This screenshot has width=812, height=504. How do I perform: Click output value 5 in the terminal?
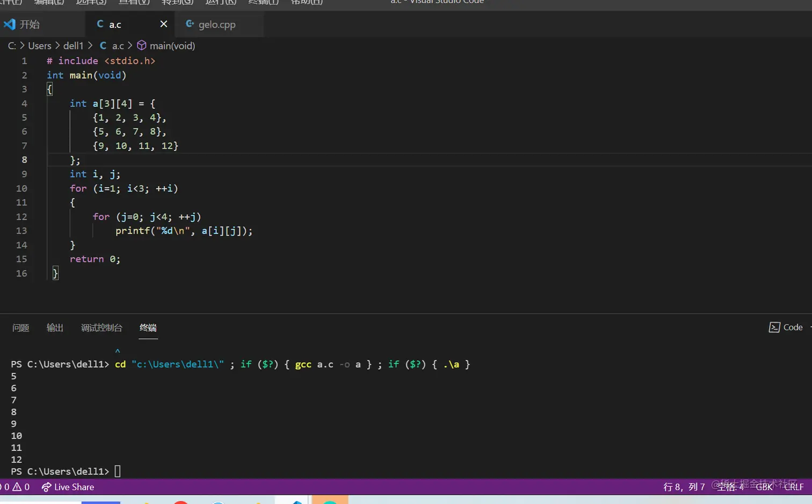click(x=14, y=376)
